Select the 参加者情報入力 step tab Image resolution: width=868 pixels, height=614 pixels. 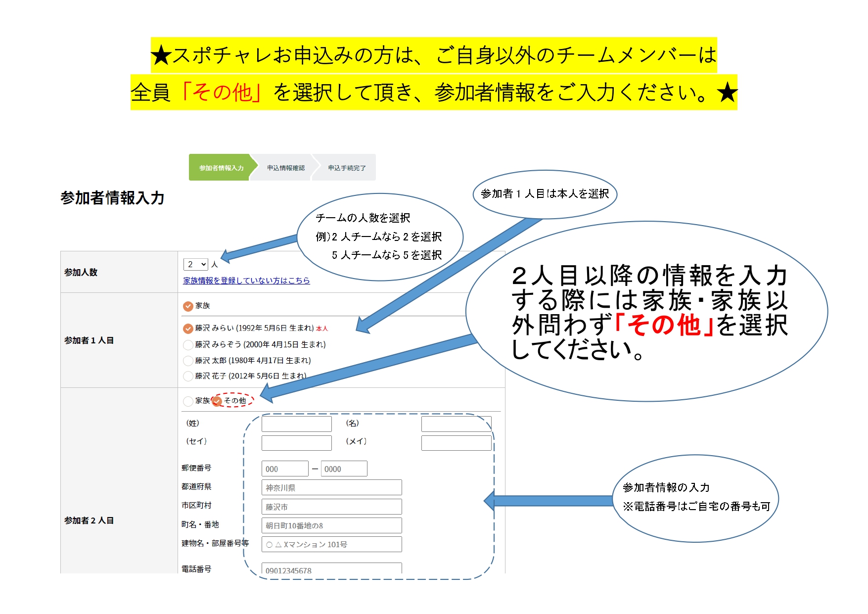(221, 168)
